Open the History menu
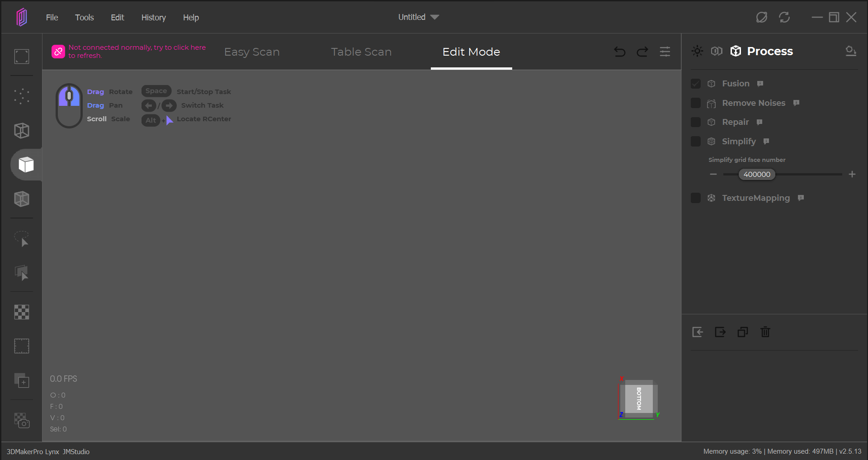868x460 pixels. (x=153, y=18)
